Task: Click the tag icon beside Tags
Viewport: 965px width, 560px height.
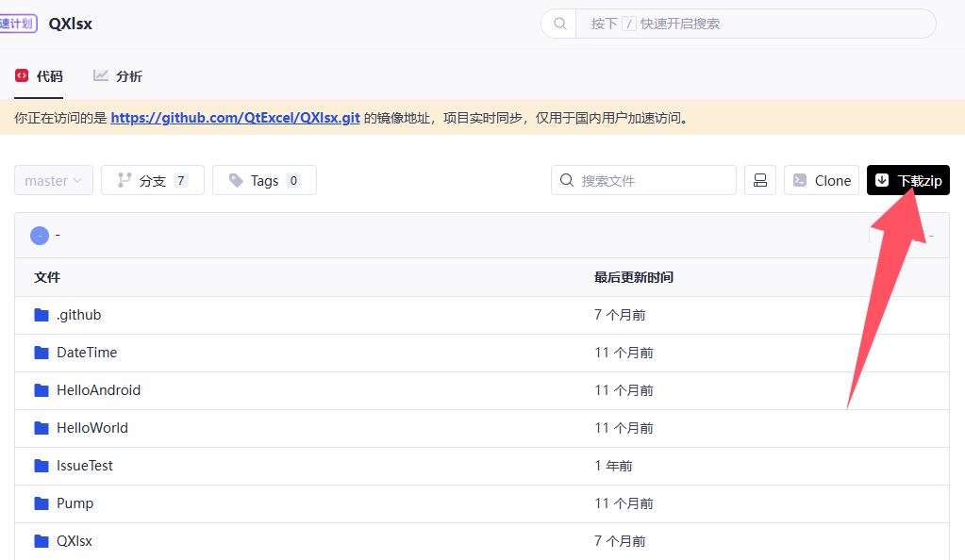Action: [236, 180]
